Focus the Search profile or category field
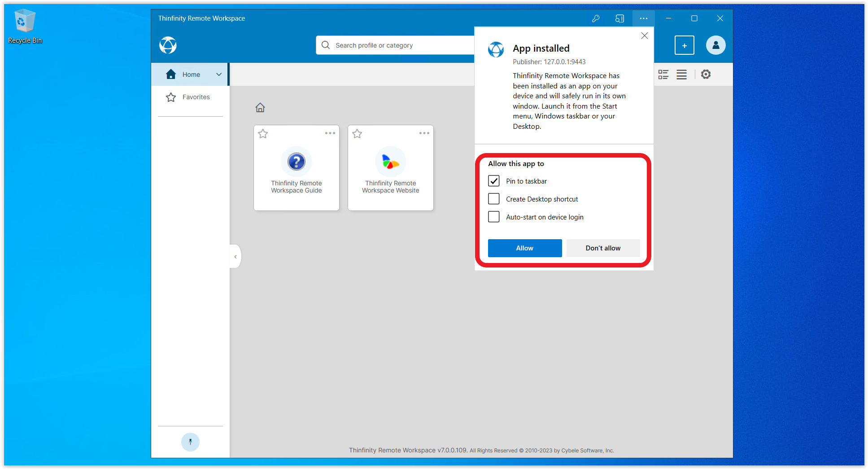This screenshot has width=868, height=469. 395,45
